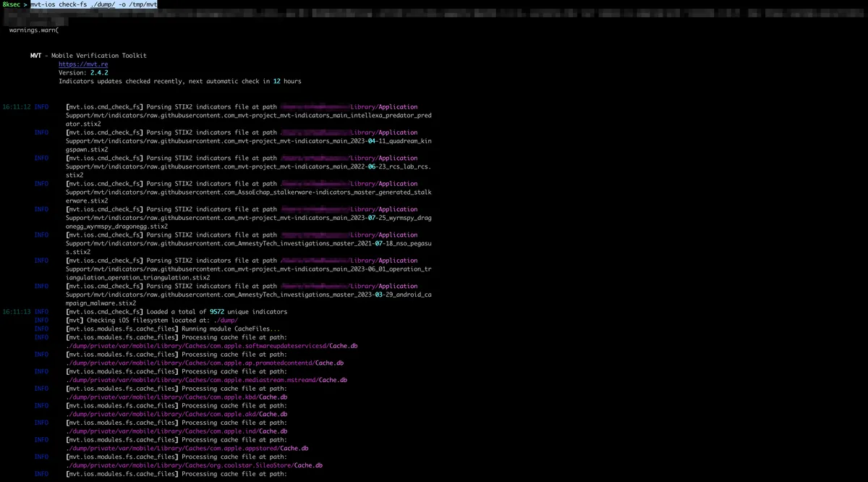Click the com.apple.ind Cache.db path
868x482 pixels.
coord(176,431)
